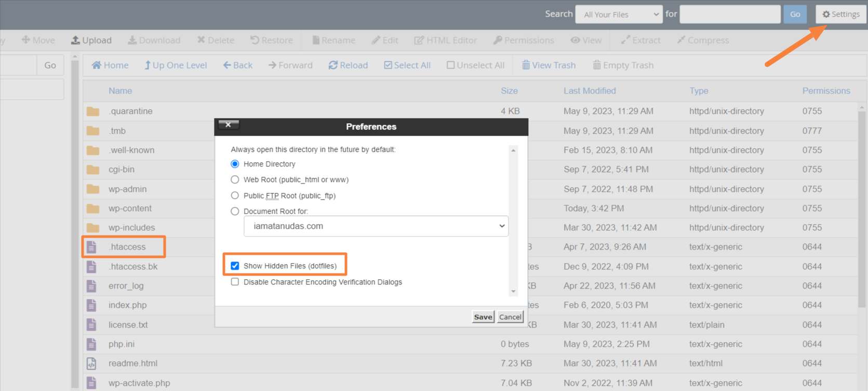Select the Public FTP Root radio option
This screenshot has width=868, height=391.
pos(235,196)
